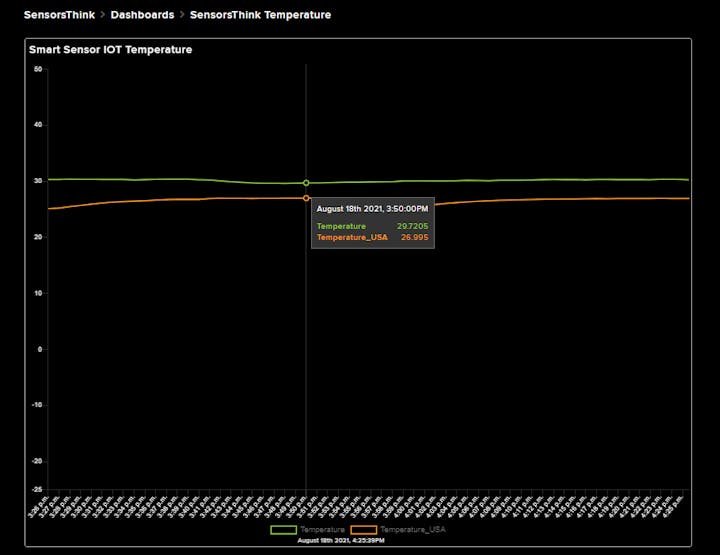
Task: Click the orange data point marker at 3:50
Action: pos(306,198)
